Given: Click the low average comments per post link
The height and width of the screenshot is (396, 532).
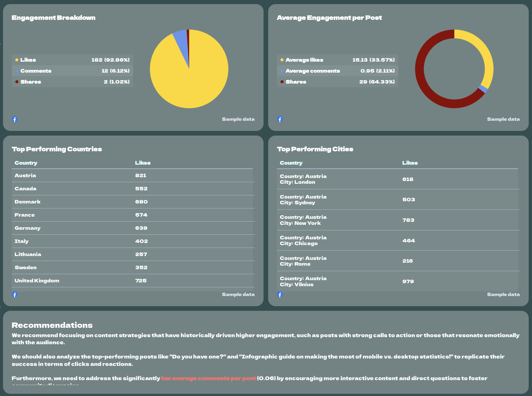Looking at the screenshot, I should pyautogui.click(x=208, y=378).
